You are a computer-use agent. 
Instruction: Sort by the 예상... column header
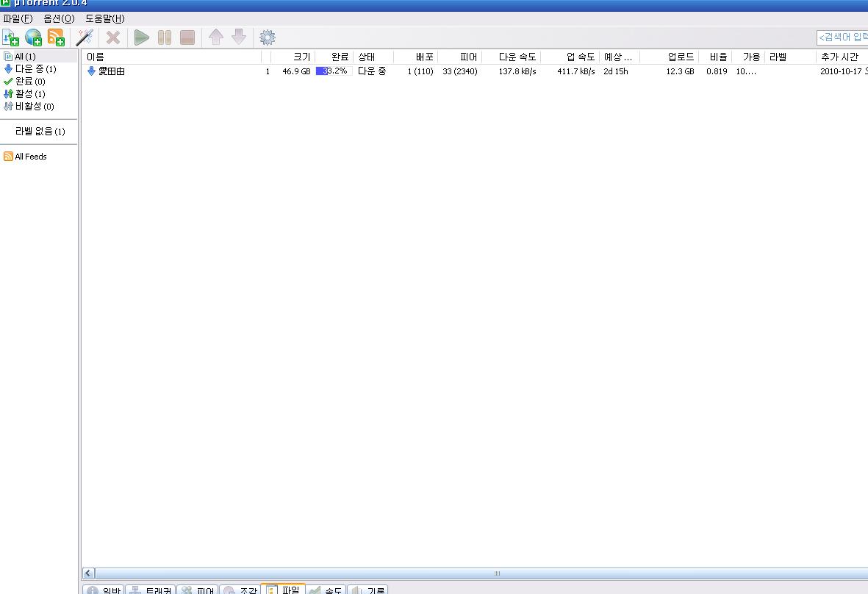[x=620, y=57]
